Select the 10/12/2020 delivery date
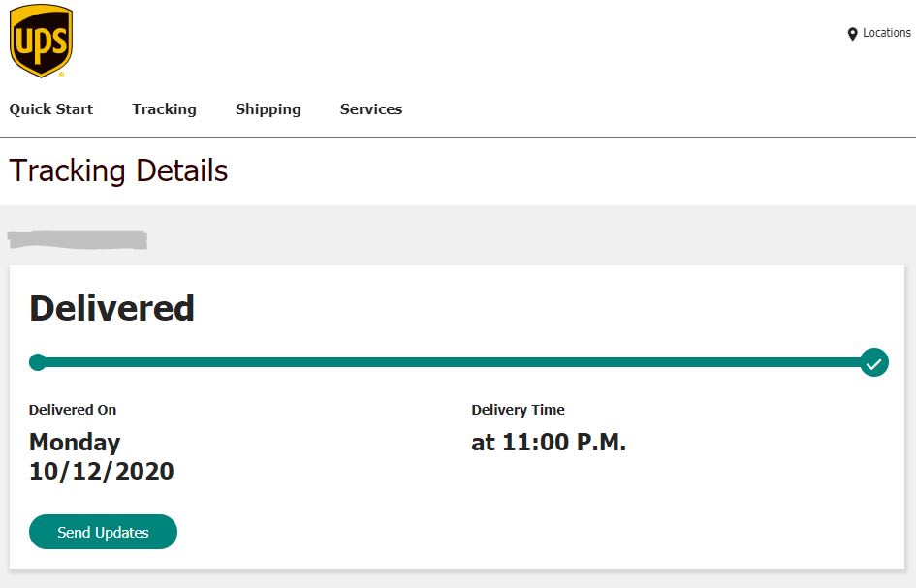This screenshot has width=916, height=588. coord(102,472)
